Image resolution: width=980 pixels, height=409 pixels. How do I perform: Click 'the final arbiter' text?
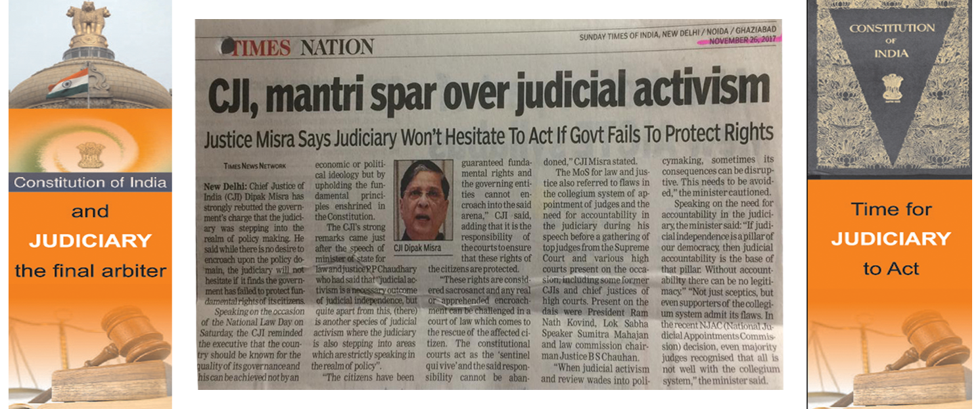90,270
